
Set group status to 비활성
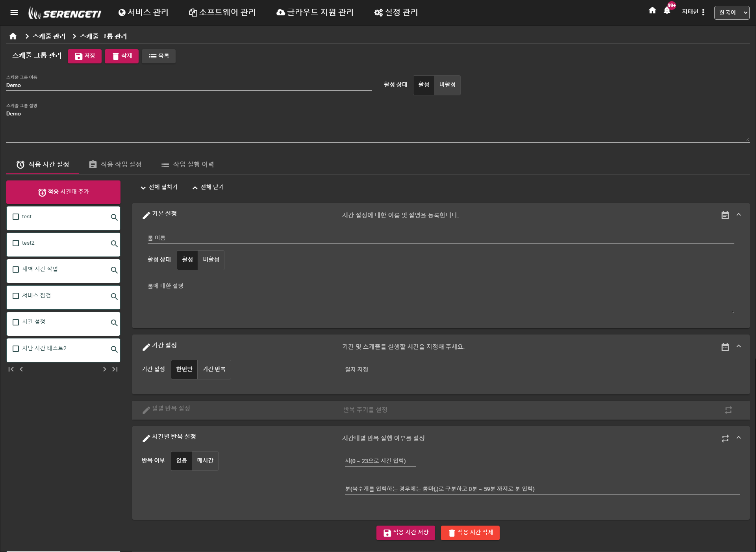[447, 85]
